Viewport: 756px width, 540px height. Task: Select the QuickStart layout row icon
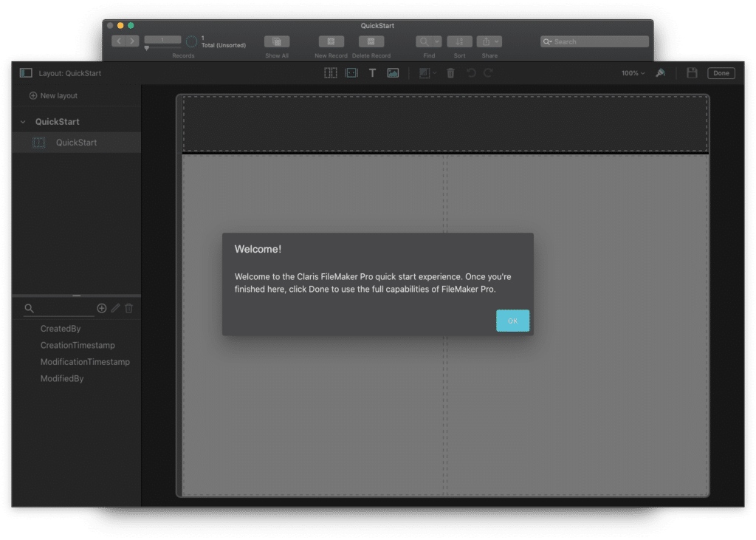click(x=38, y=143)
